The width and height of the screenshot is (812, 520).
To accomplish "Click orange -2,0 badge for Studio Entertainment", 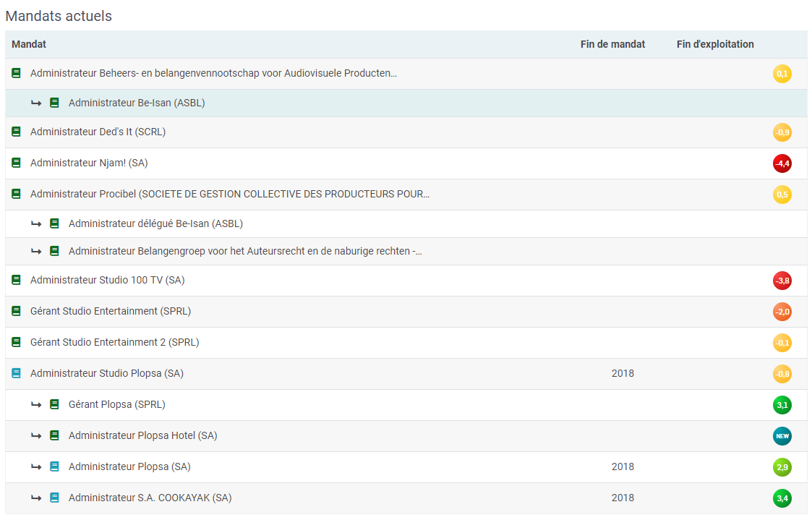I will [x=782, y=312].
